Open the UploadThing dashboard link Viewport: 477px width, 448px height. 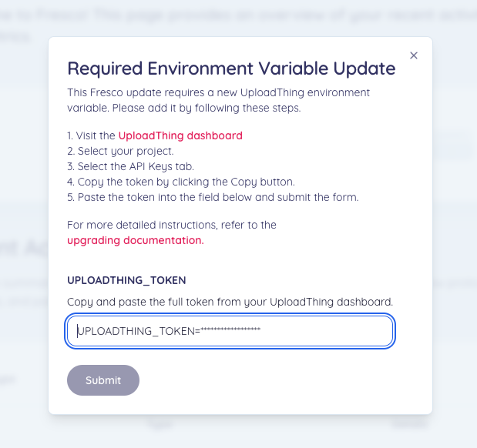pyautogui.click(x=180, y=135)
